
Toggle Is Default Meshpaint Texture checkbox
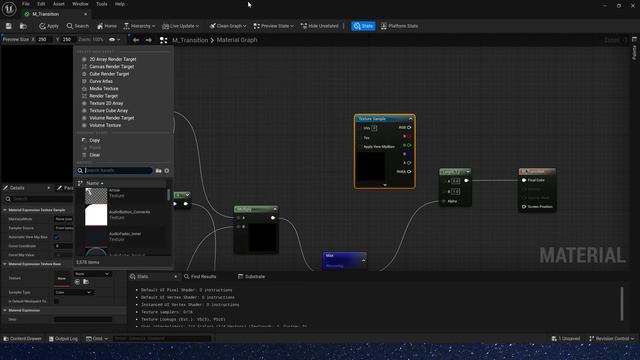coord(57,301)
